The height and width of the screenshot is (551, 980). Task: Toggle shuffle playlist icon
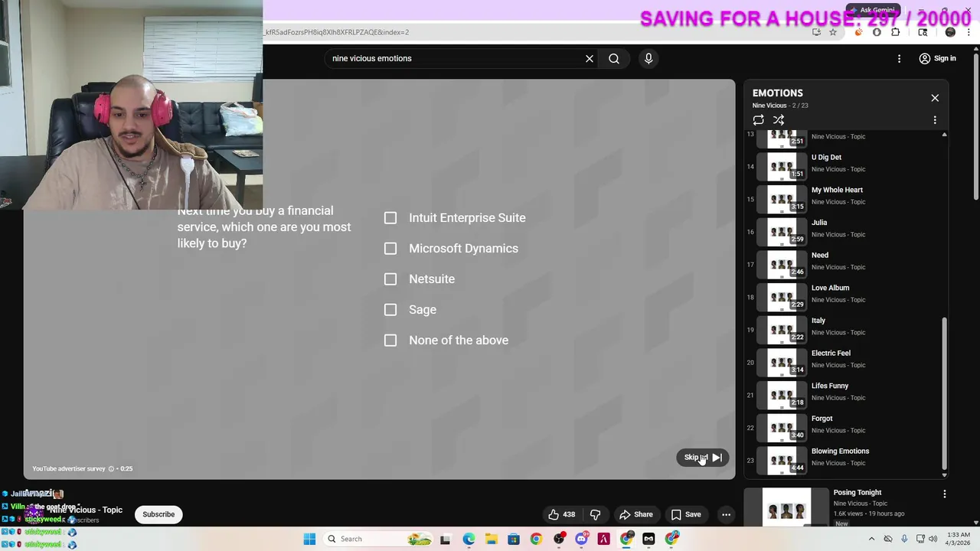pyautogui.click(x=779, y=120)
